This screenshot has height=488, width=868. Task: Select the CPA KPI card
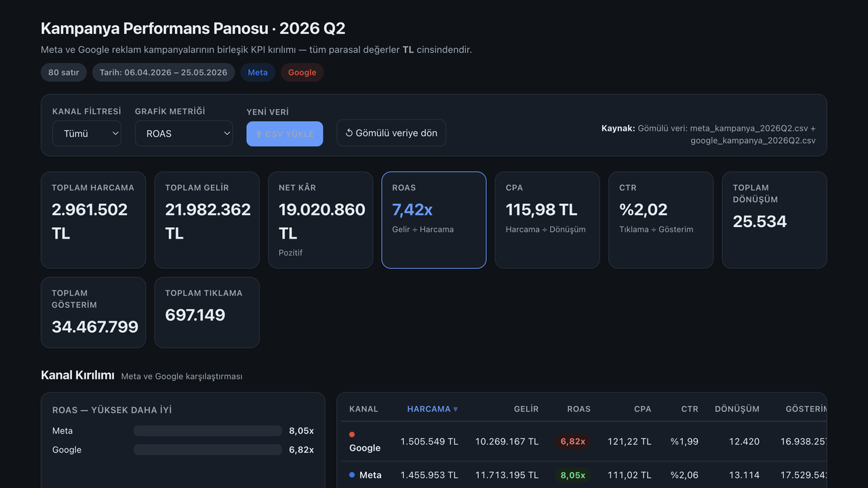(x=547, y=220)
